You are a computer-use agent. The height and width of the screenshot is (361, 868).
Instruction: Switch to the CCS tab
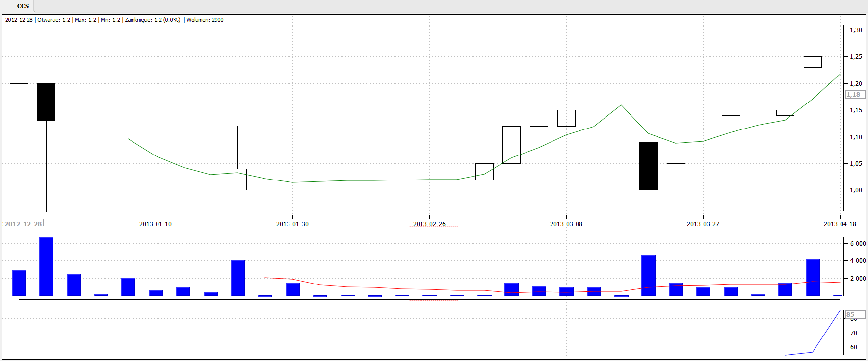(x=23, y=6)
